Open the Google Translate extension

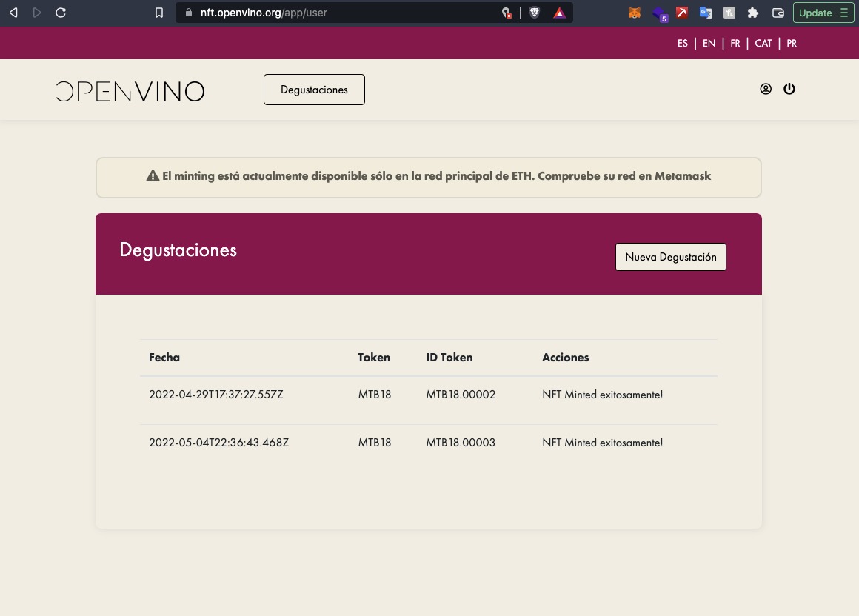pos(706,13)
